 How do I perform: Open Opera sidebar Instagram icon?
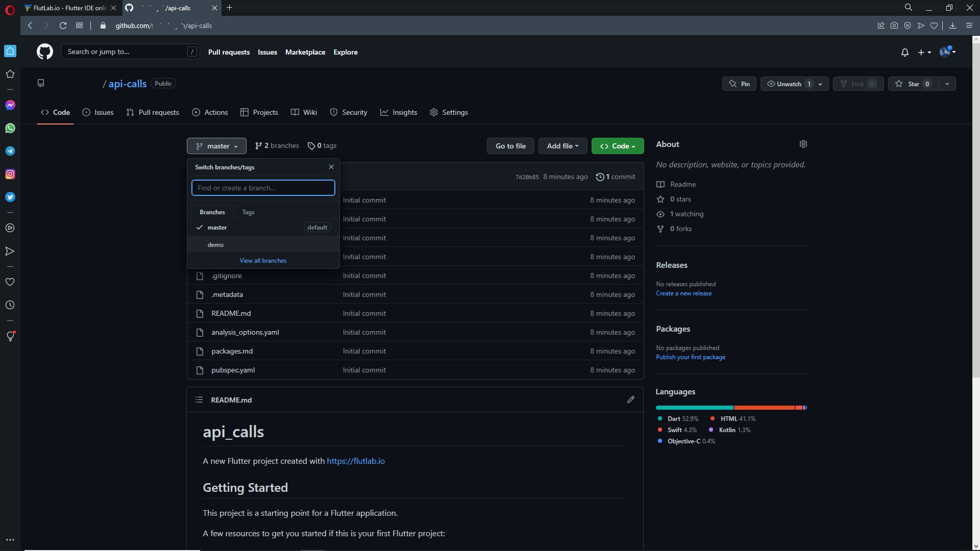pyautogui.click(x=10, y=174)
